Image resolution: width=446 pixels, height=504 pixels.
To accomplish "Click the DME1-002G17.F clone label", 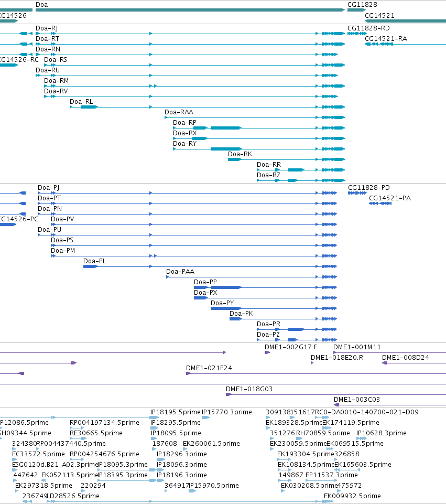I will tap(290, 347).
